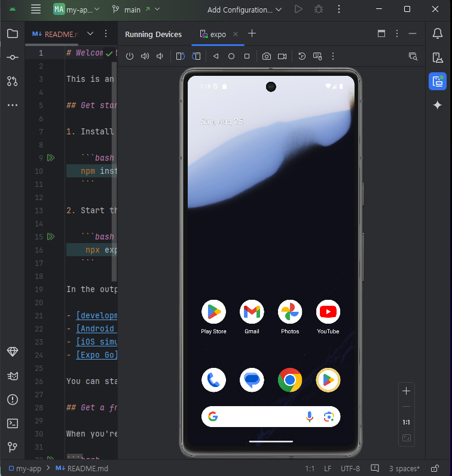452x476 pixels.
Task: Open the Gemini assistant star icon
Action: 438,105
